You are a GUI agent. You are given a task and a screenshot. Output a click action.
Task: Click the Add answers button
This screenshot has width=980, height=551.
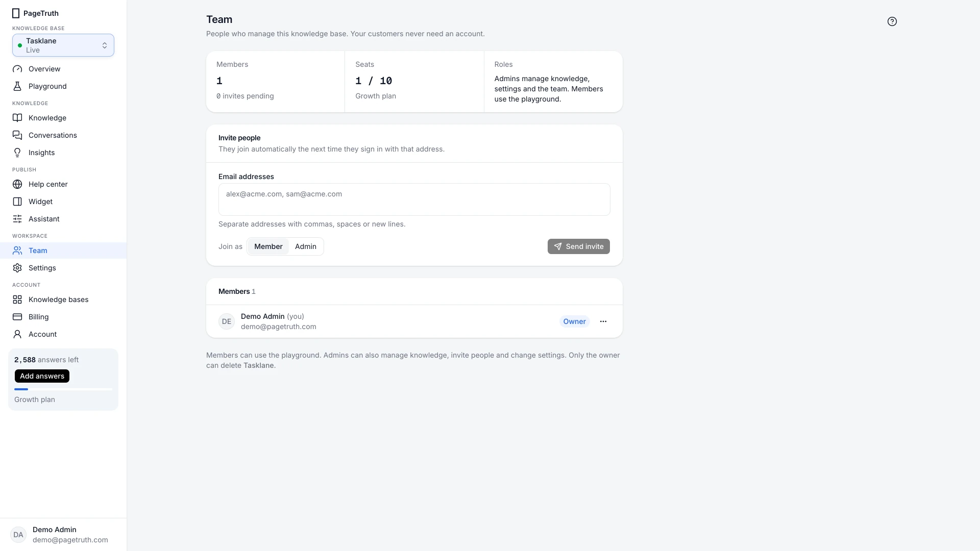pyautogui.click(x=42, y=376)
